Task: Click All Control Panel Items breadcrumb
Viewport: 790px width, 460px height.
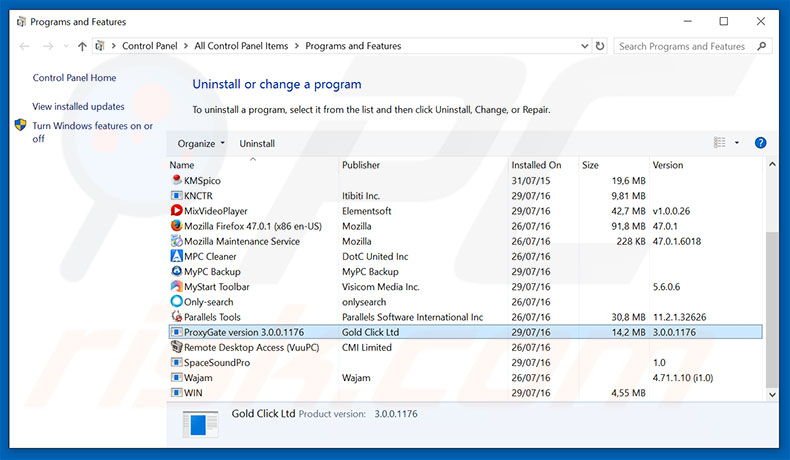Action: coord(241,46)
